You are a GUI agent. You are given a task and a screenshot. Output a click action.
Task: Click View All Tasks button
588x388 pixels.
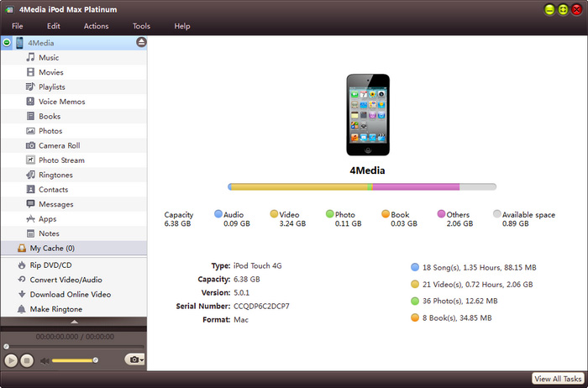558,379
